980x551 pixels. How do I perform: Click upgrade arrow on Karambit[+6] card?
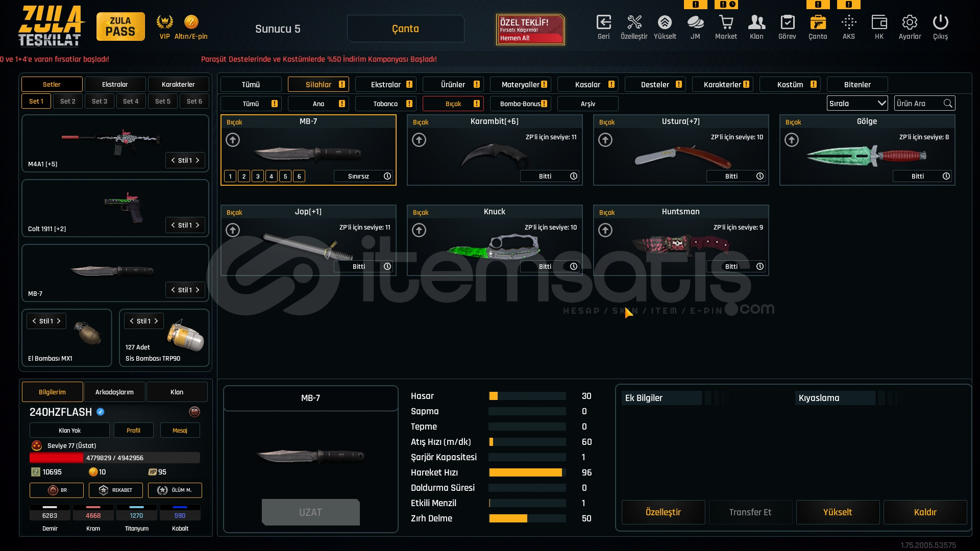coord(419,140)
